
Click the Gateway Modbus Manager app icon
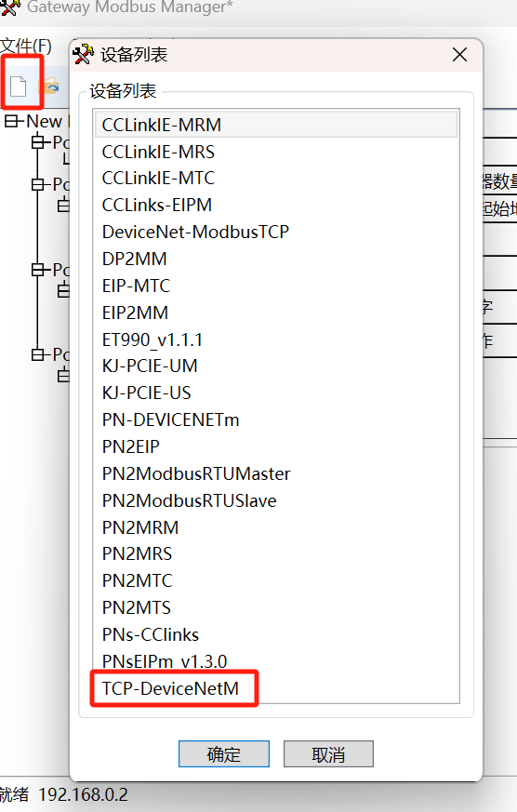(x=10, y=7)
